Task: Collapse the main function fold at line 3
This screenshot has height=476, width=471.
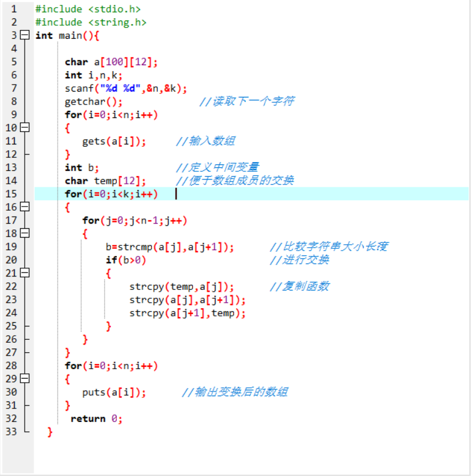Action: 25,35
